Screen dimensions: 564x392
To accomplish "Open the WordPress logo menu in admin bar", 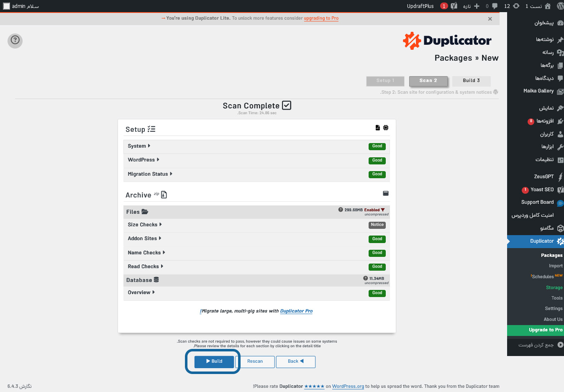I will (x=560, y=6).
